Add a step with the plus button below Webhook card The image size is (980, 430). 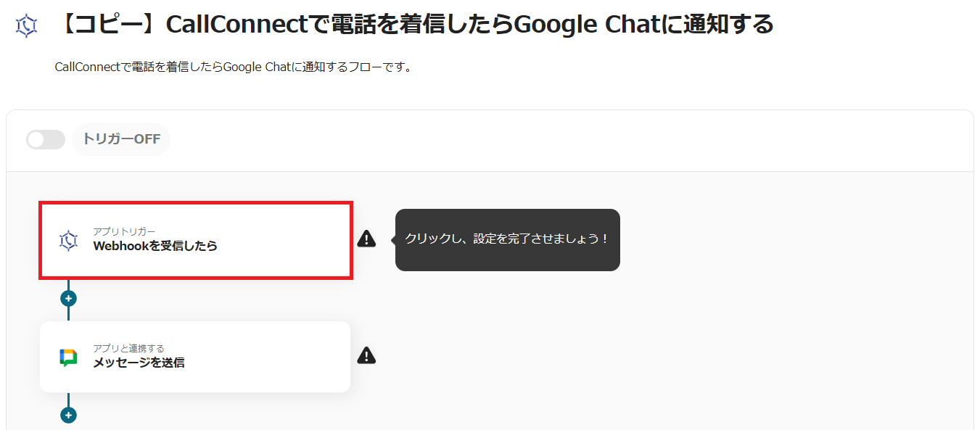tap(68, 299)
